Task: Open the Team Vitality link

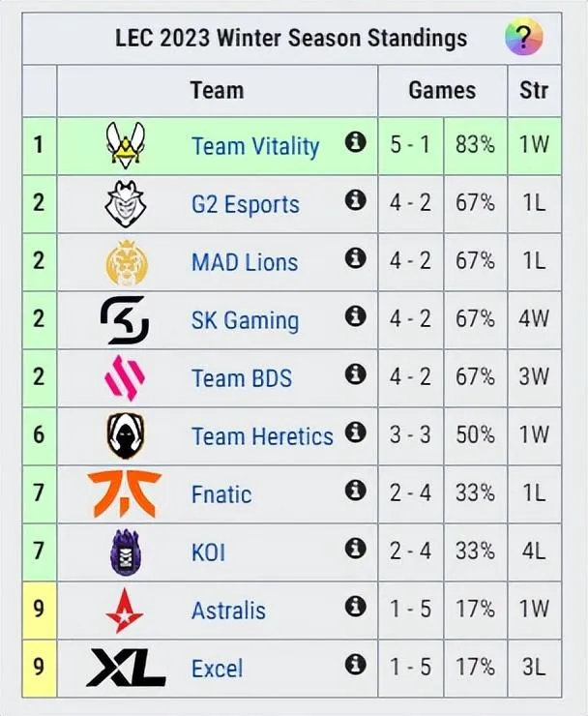Action: pos(255,146)
